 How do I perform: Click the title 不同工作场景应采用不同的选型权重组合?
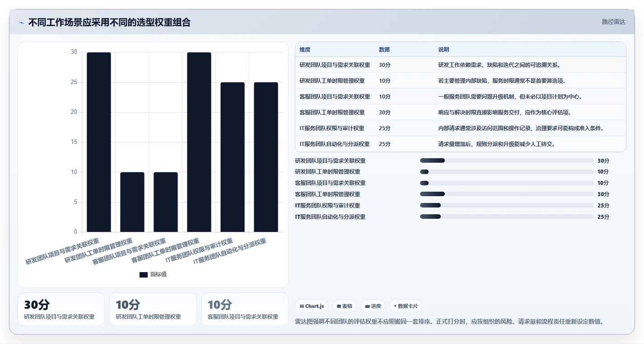point(109,22)
